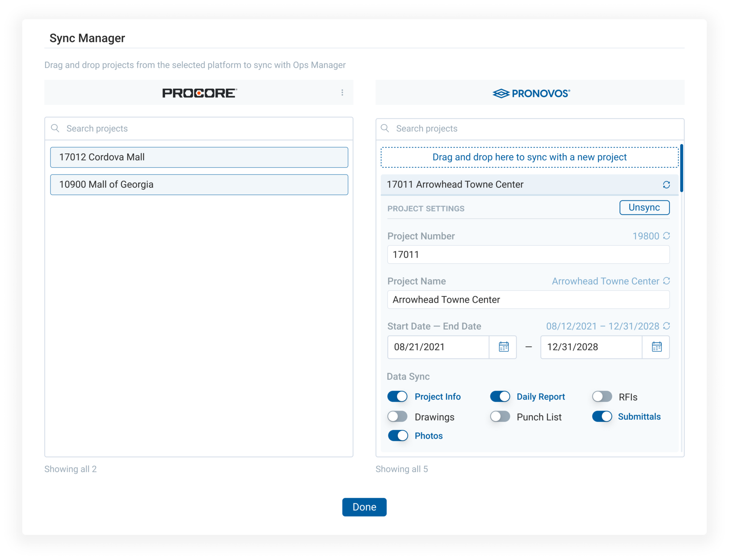729x560 pixels.
Task: Open calendar picker for end date
Action: pyautogui.click(x=656, y=347)
